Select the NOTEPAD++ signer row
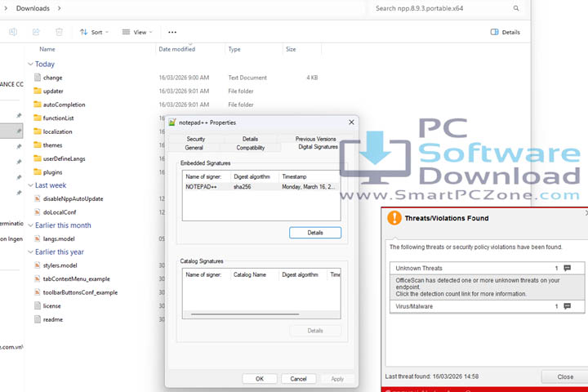Screen dimensions: 588x392 pos(261,187)
